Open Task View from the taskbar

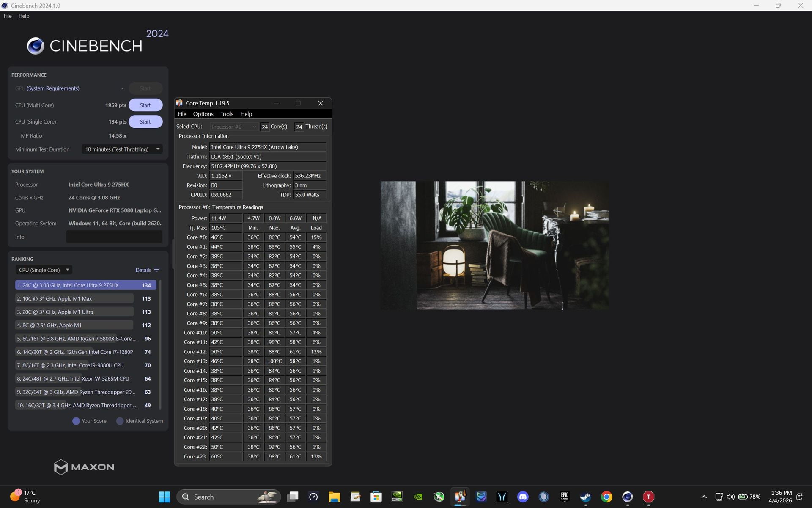click(293, 497)
